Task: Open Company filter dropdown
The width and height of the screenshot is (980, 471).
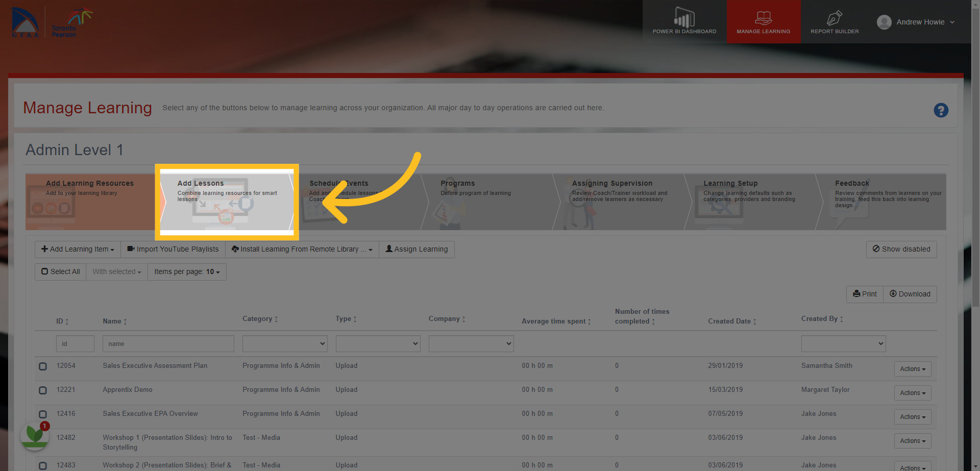Action: [x=471, y=343]
